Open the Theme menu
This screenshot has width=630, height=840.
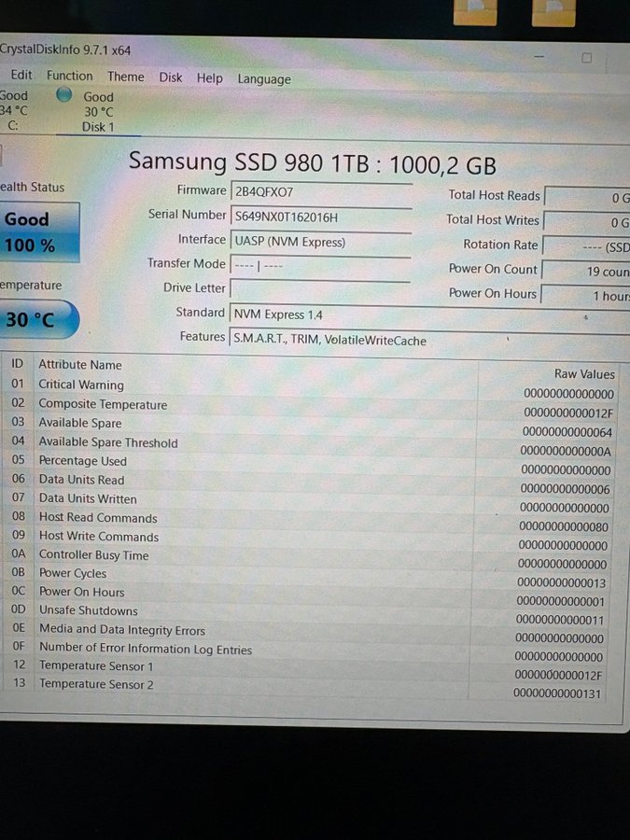coord(125,77)
